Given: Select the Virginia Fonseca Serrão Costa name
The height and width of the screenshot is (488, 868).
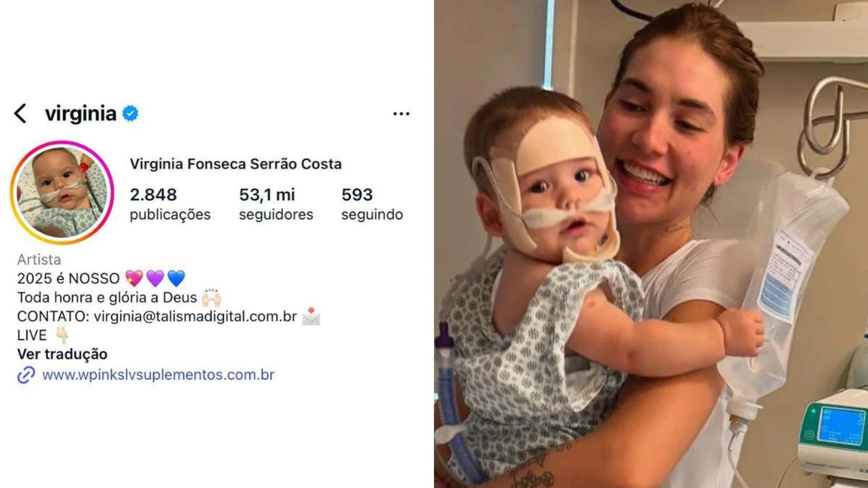Looking at the screenshot, I should tap(236, 164).
